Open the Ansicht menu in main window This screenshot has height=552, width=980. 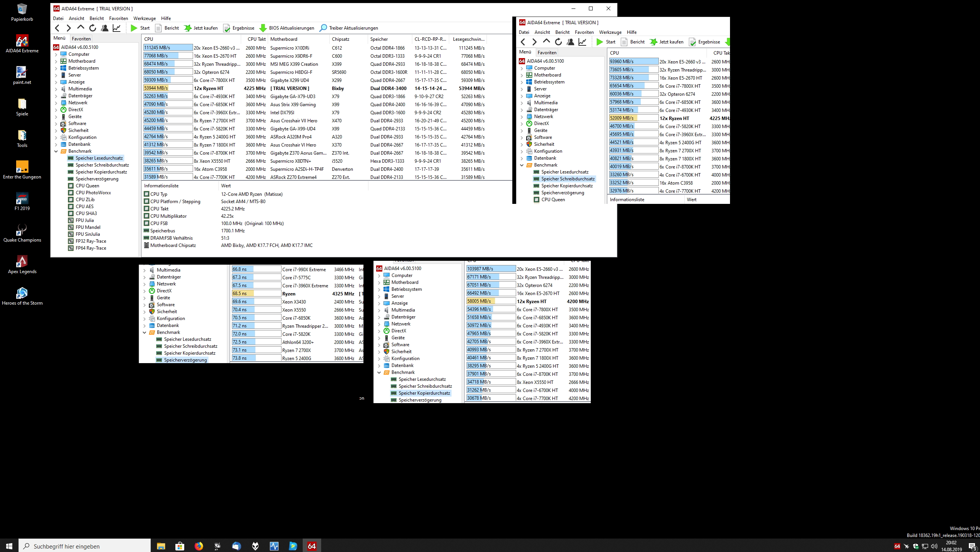[x=77, y=18]
